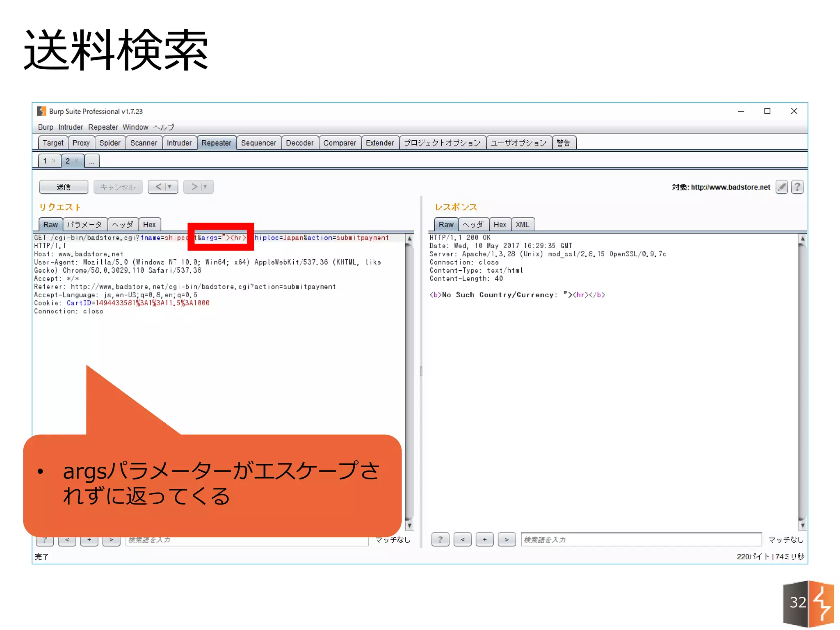Click request pane scrollbar down arrow

409,525
